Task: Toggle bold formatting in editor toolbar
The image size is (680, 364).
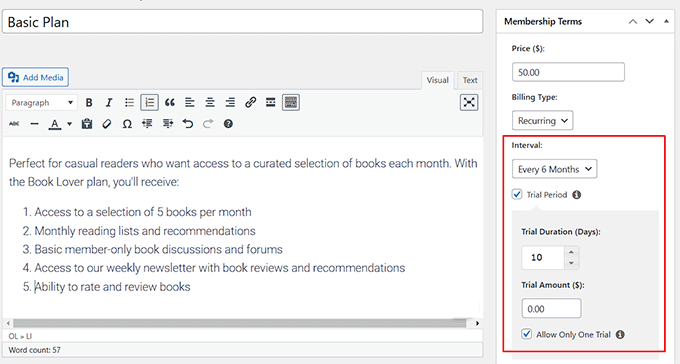Action: (89, 103)
